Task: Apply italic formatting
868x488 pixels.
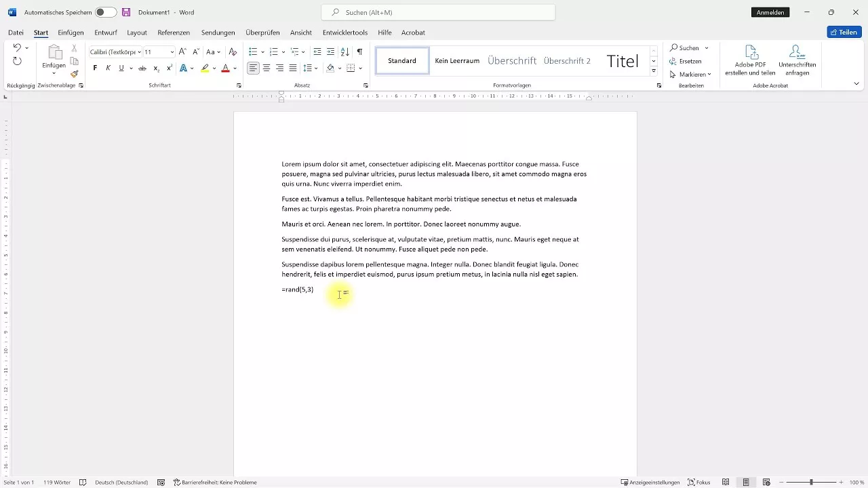Action: 108,68
